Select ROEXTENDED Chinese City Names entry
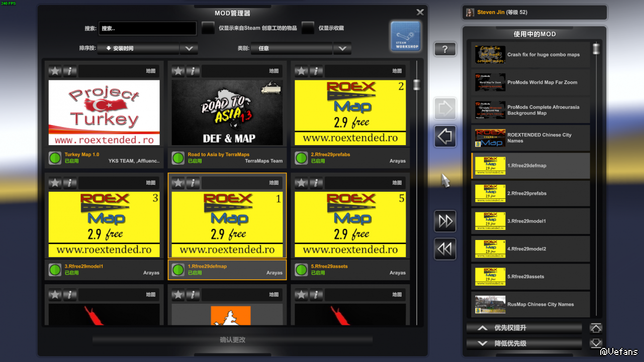Image resolution: width=644 pixels, height=362 pixels. 530,138
